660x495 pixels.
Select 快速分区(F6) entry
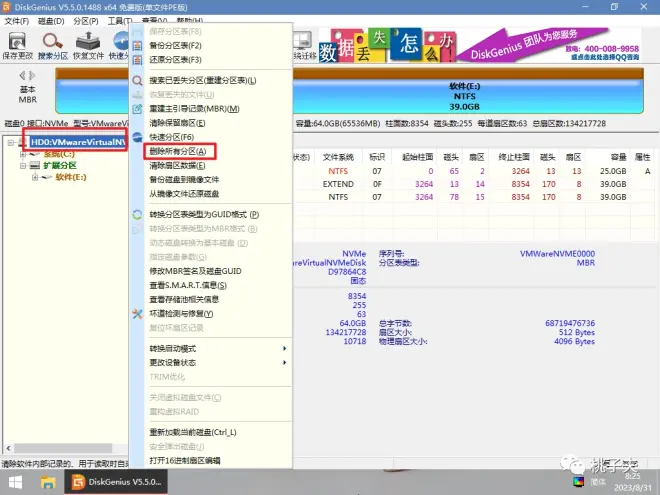(171, 137)
